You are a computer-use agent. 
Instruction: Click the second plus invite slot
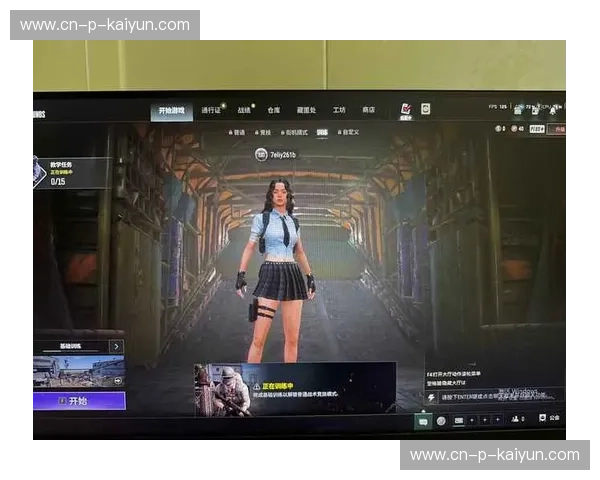(485, 420)
